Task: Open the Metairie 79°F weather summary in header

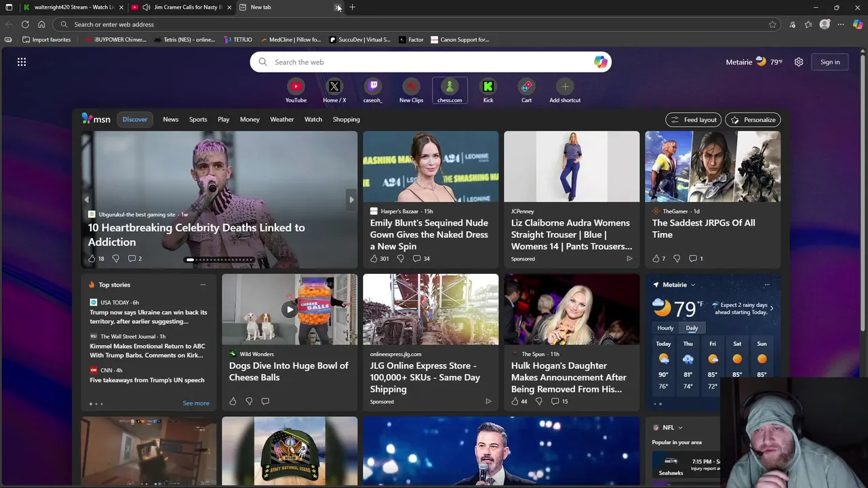Action: (x=754, y=62)
